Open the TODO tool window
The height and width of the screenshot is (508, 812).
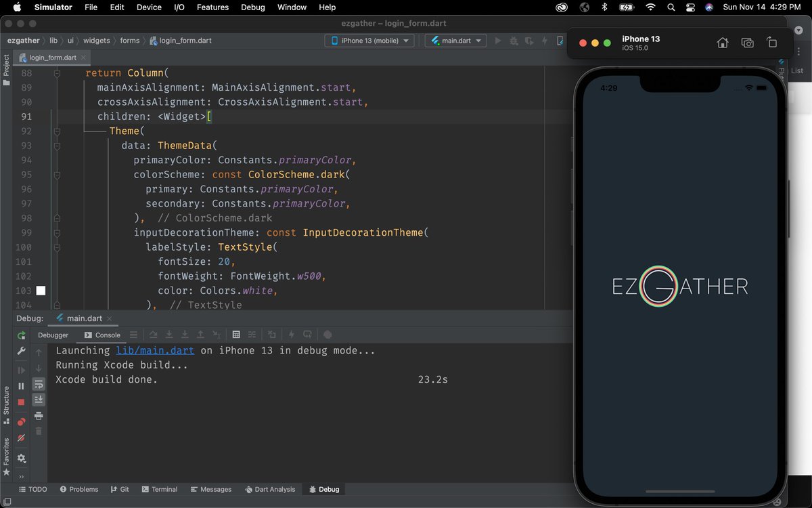click(x=33, y=489)
